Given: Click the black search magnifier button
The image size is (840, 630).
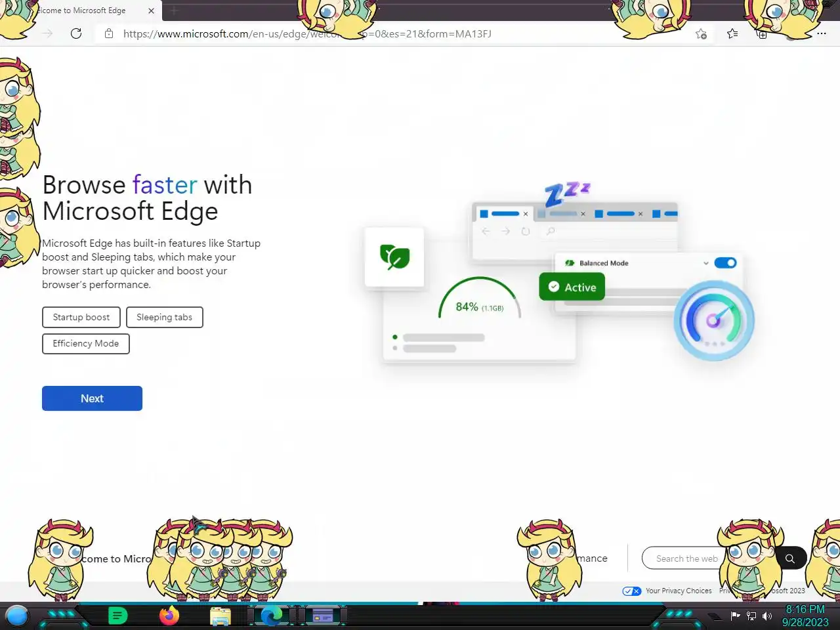Looking at the screenshot, I should pos(790,558).
